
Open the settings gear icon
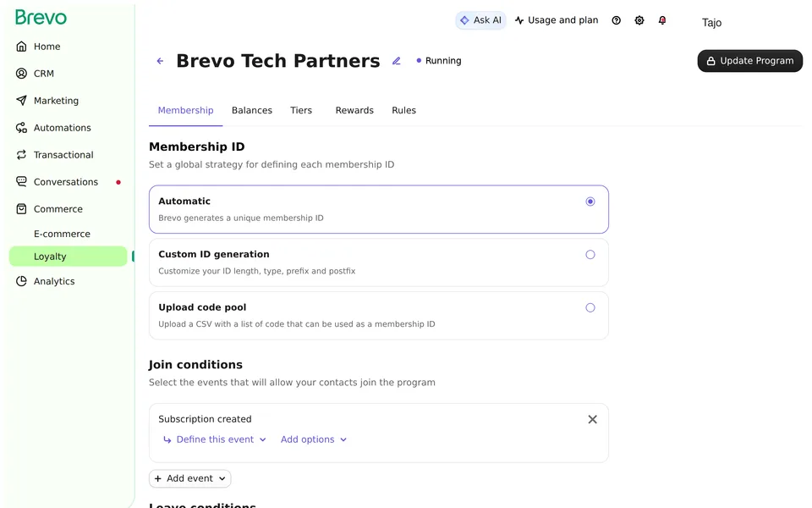[639, 20]
